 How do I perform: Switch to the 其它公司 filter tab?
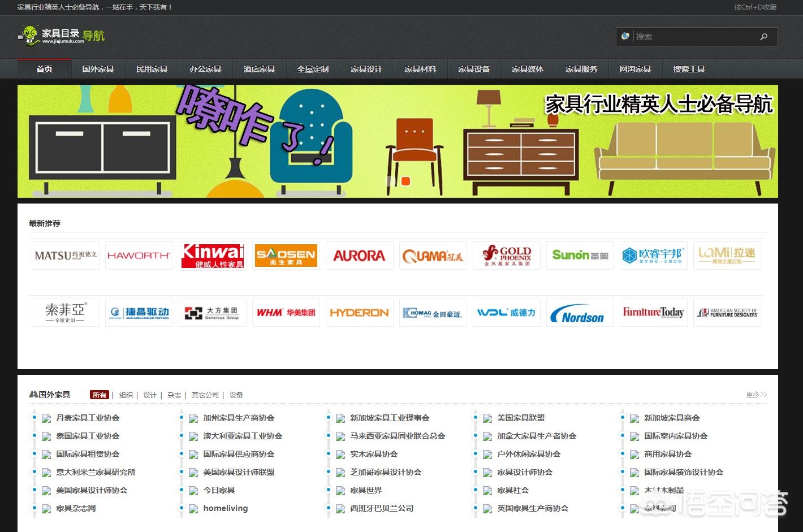pos(205,395)
